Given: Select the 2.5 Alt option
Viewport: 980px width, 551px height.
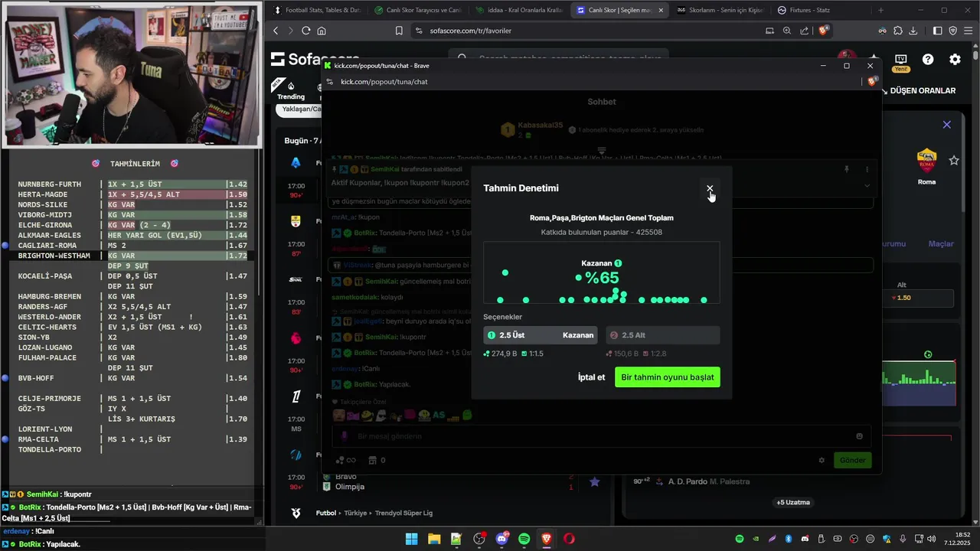Looking at the screenshot, I should tap(663, 335).
